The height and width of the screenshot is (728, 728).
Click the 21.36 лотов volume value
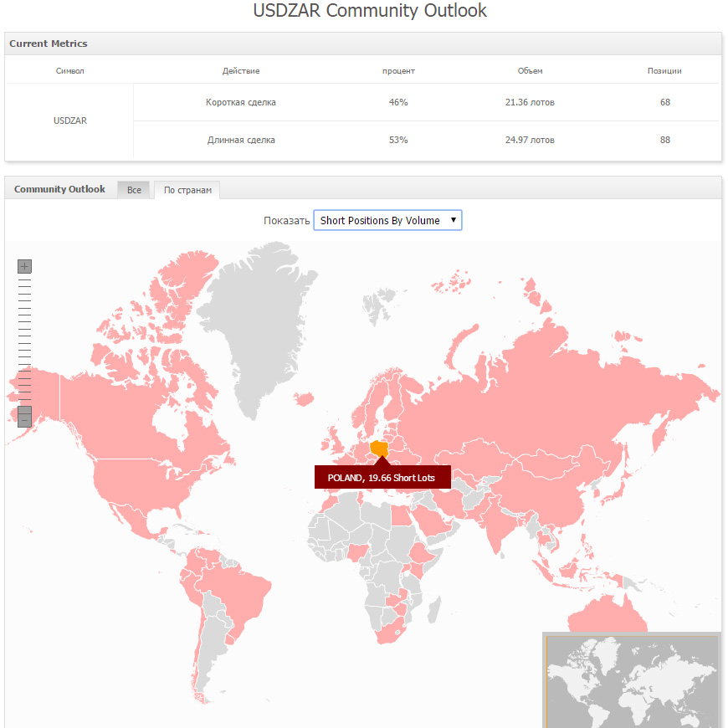pyautogui.click(x=530, y=102)
